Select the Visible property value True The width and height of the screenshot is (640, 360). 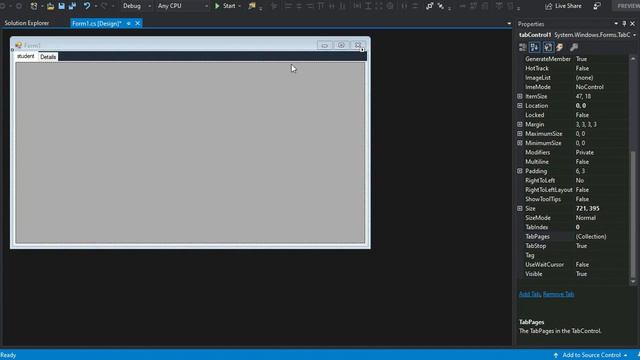click(581, 274)
